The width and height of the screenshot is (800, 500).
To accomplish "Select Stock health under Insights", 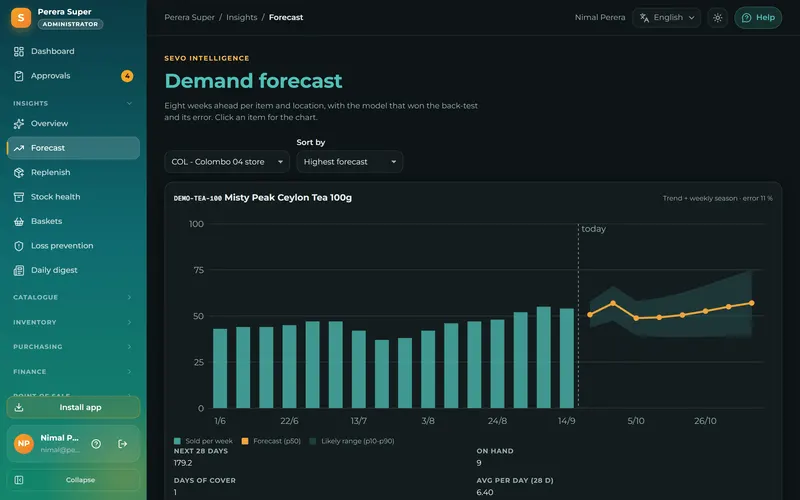I will coord(73,197).
